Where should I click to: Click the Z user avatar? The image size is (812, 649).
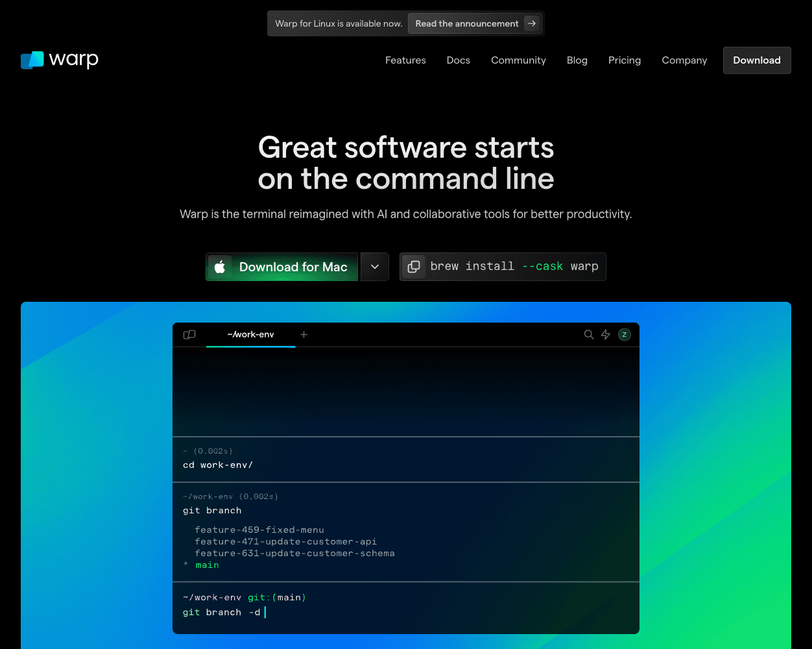pos(624,335)
